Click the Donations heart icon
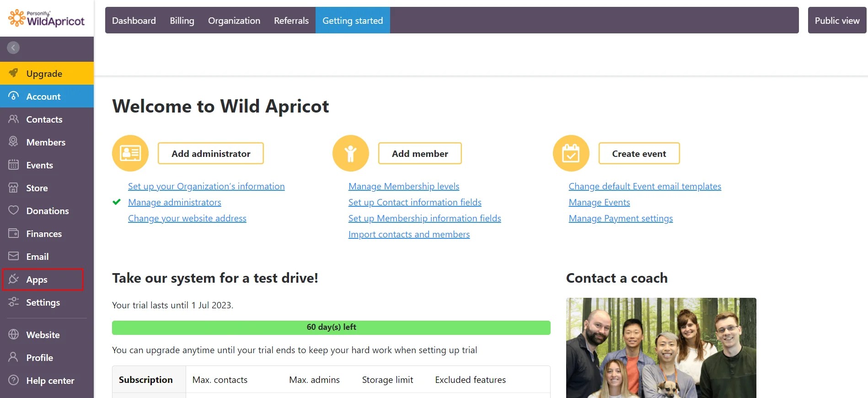This screenshot has width=868, height=398. click(x=14, y=210)
